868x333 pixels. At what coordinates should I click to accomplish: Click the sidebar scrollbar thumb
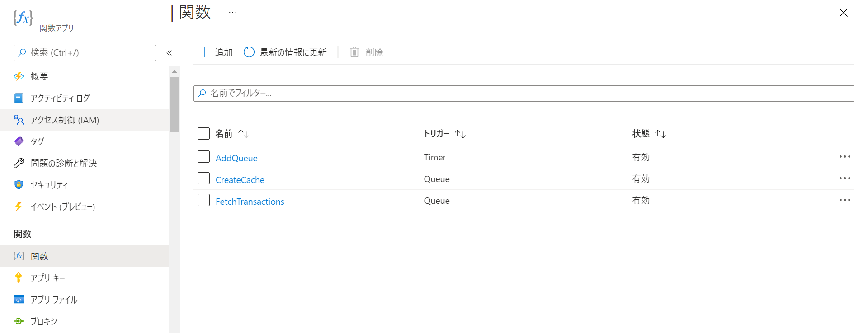click(x=174, y=104)
